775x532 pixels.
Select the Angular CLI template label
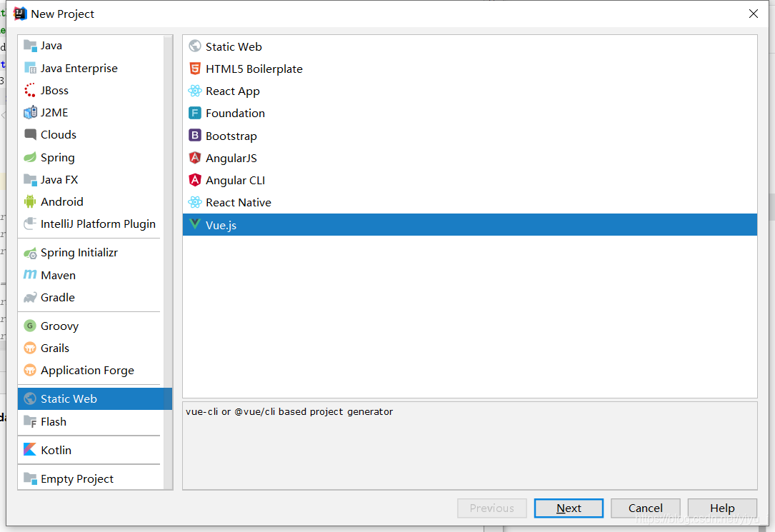click(235, 180)
